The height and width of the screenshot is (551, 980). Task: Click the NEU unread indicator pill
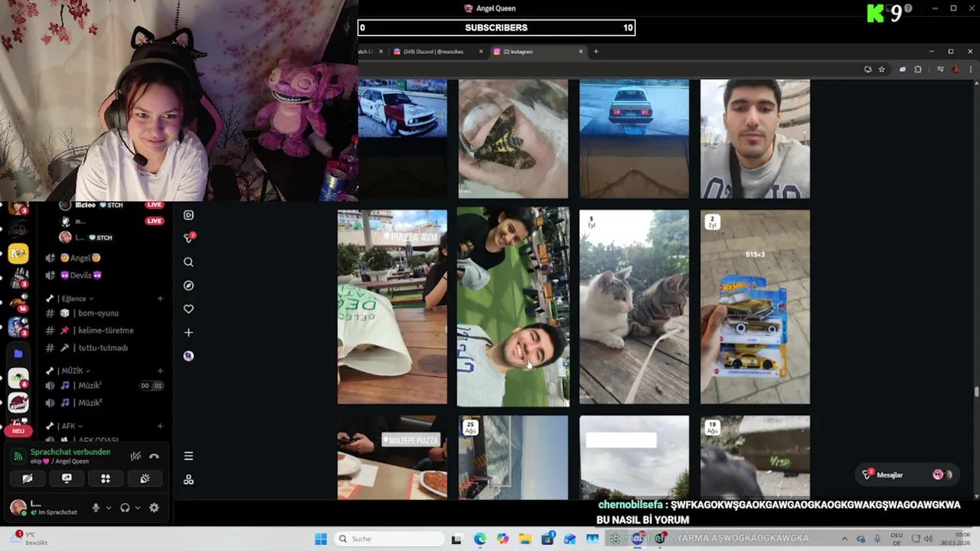[18, 431]
